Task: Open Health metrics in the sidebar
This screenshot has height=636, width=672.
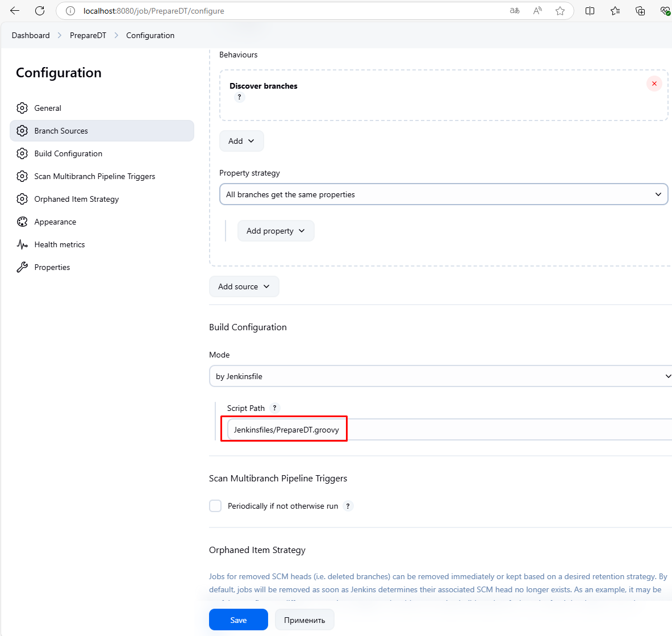Action: (60, 244)
